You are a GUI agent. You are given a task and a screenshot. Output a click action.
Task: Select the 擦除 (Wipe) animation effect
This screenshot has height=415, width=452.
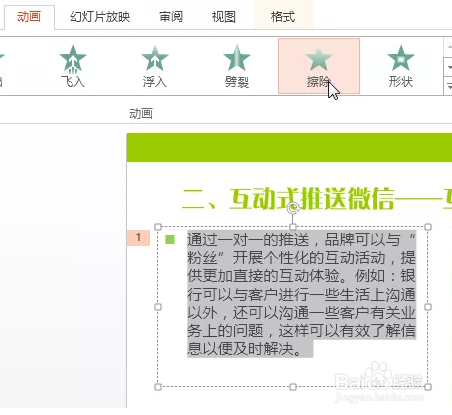(x=319, y=66)
